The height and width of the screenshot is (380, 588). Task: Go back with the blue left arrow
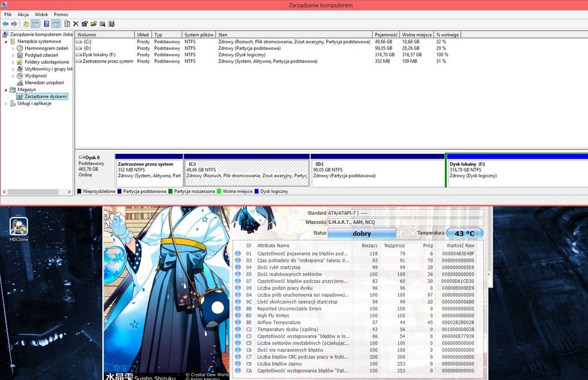click(5, 24)
